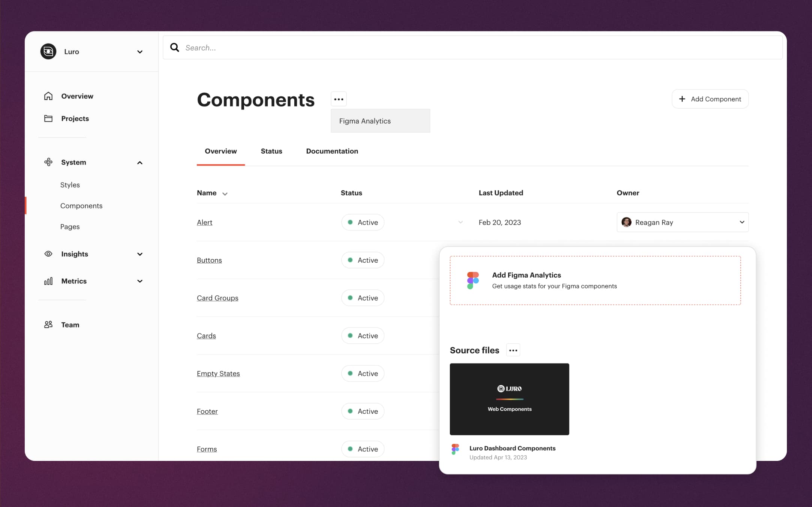
Task: Click the Add Figma Analytics card
Action: click(595, 280)
